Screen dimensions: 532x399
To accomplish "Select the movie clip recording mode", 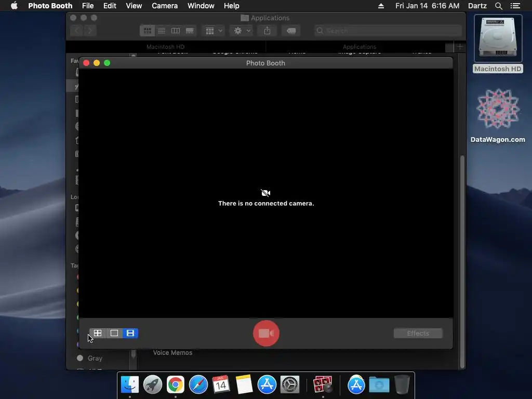I will click(x=130, y=333).
